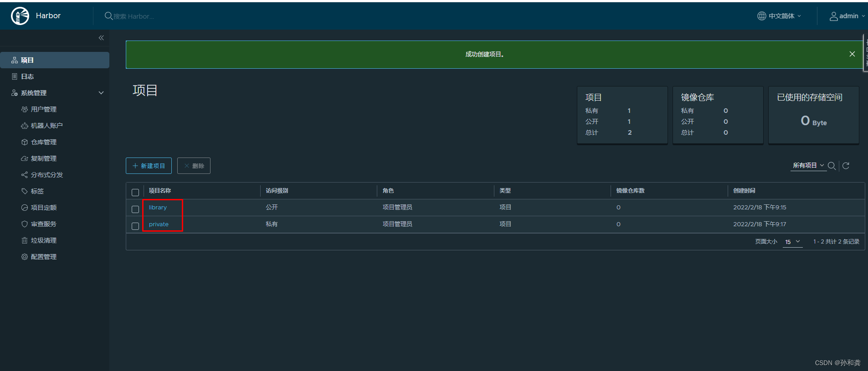The height and width of the screenshot is (371, 868).
Task: Click the 2022/2/18 下午9:17 creation time
Action: 760,224
